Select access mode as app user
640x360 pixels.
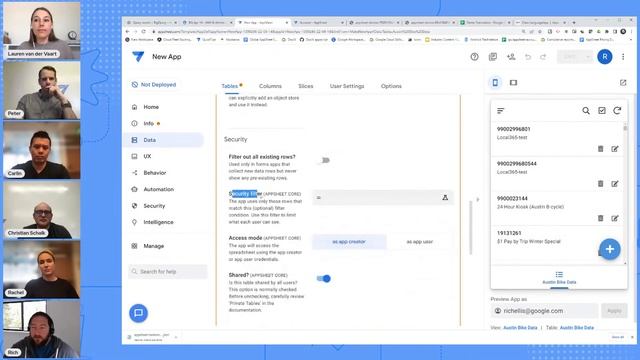pos(420,242)
